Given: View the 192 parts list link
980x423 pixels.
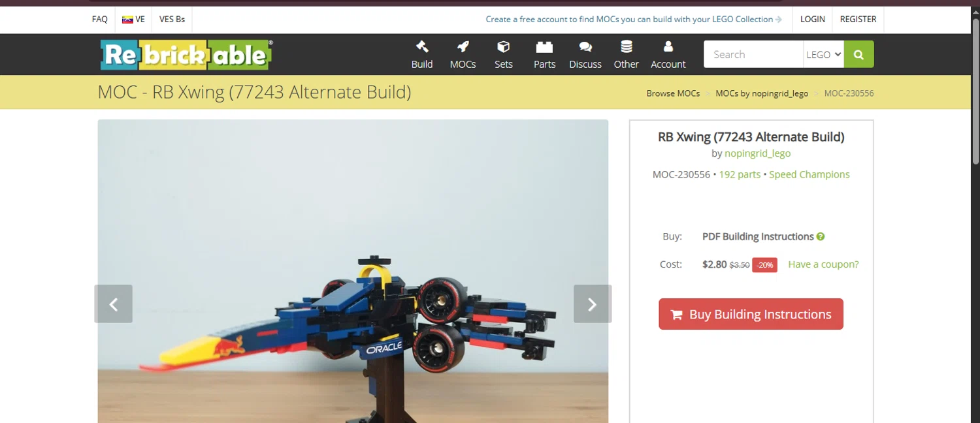Looking at the screenshot, I should pyautogui.click(x=740, y=174).
